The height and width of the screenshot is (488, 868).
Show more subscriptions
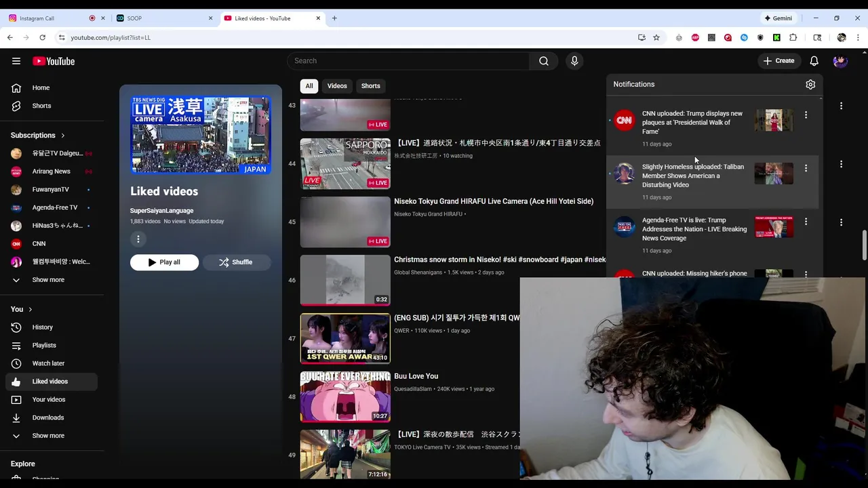pos(49,279)
